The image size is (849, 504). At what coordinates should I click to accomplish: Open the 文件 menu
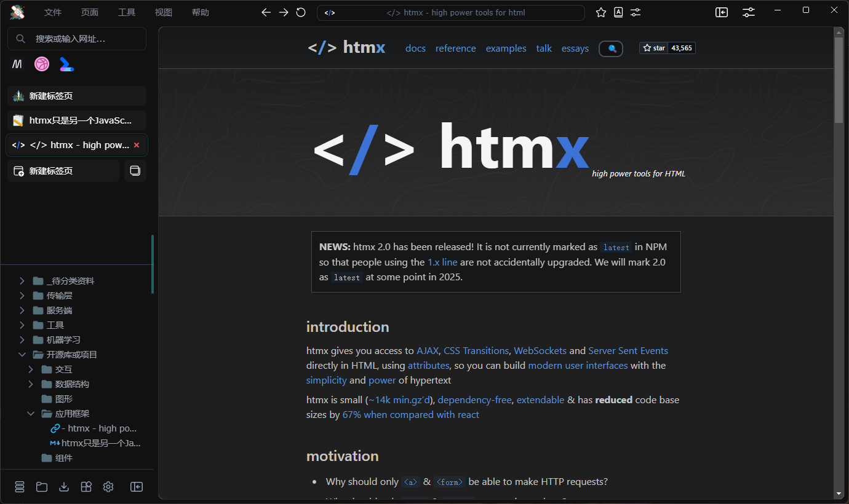tap(53, 12)
